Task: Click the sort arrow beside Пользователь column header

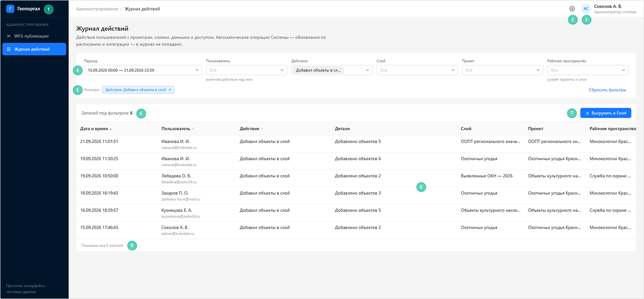Action: point(193,129)
